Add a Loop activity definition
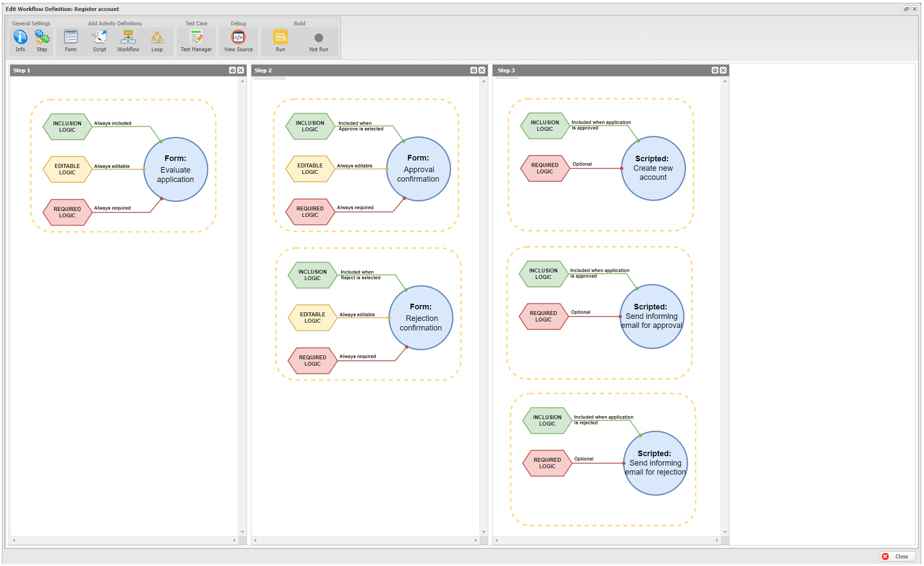 (157, 41)
